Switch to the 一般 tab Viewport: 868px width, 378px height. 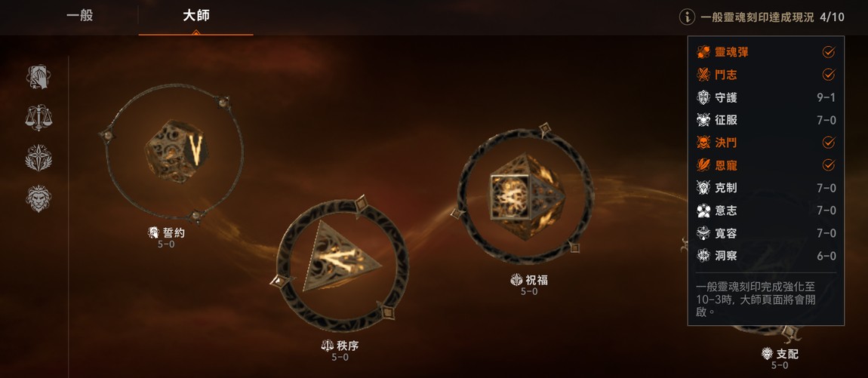pos(80,16)
